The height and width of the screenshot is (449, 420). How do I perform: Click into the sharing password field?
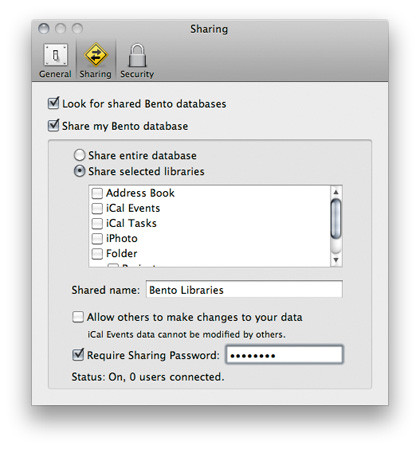click(284, 355)
